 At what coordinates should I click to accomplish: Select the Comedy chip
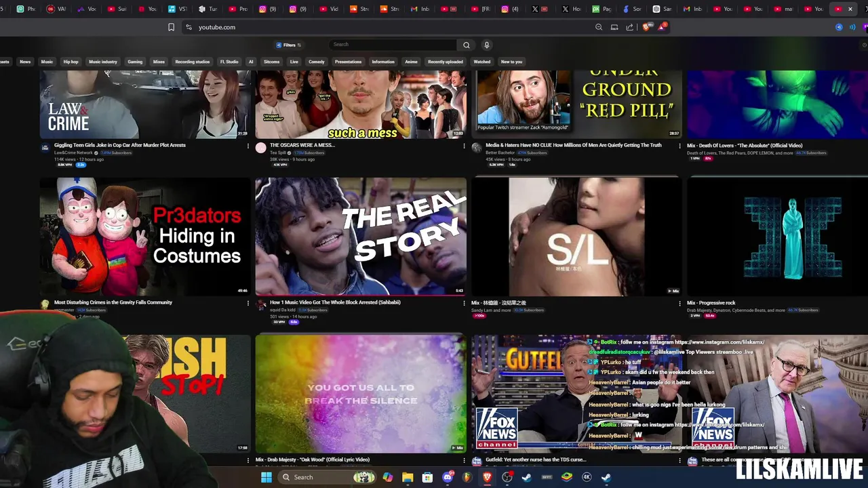pos(317,62)
